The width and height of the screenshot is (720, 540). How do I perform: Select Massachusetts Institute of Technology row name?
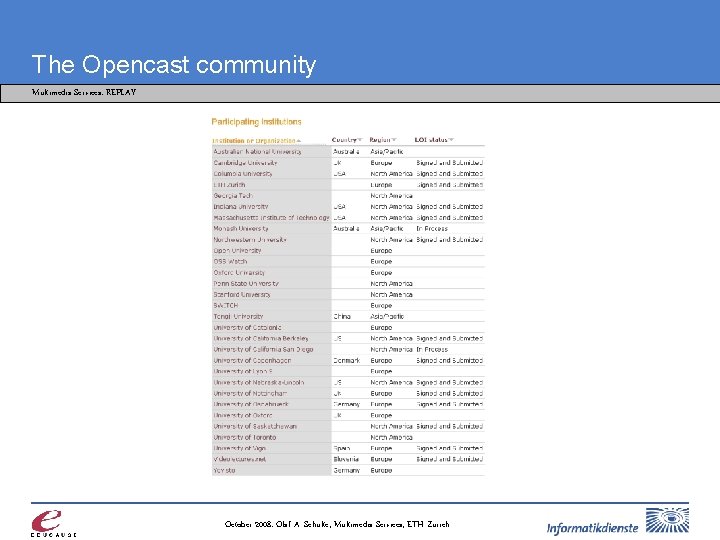[x=271, y=218]
